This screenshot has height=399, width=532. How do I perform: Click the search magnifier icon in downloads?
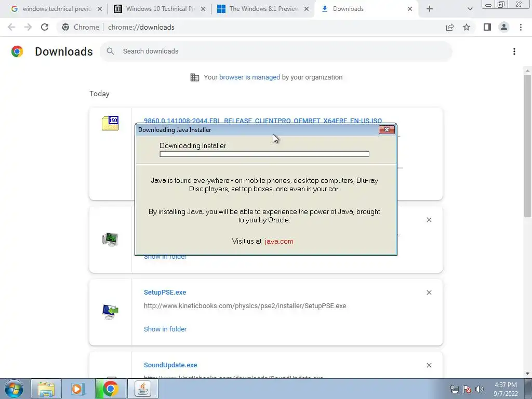tap(110, 51)
